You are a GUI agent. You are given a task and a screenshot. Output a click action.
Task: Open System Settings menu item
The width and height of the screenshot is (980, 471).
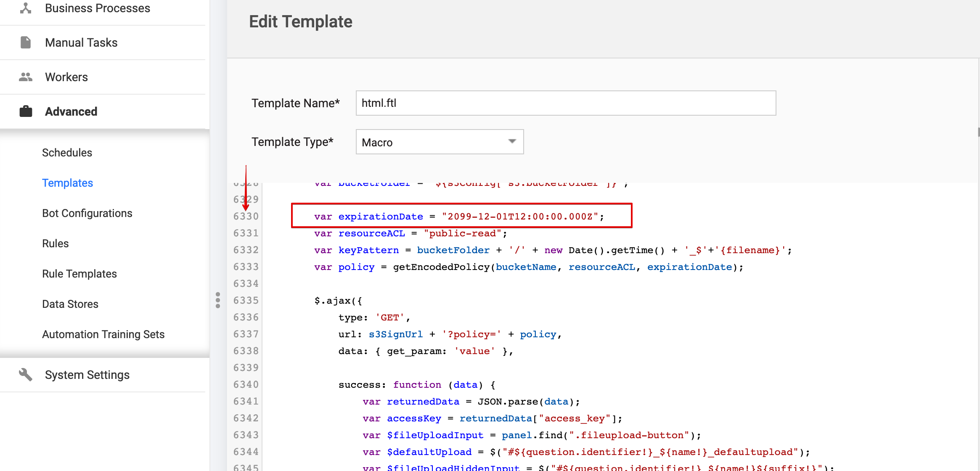click(103, 375)
